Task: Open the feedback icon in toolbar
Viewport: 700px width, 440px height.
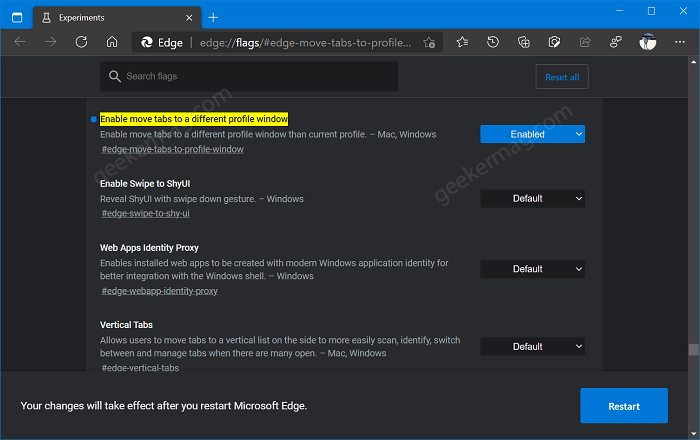Action: point(616,42)
